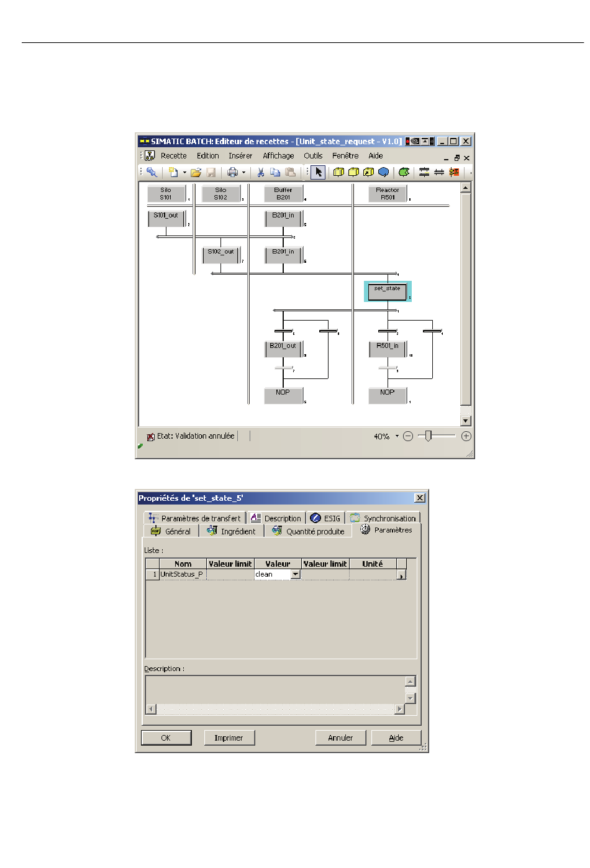The height and width of the screenshot is (868, 590).
Task: Switch to the Paramètres de transfert tab
Action: pyautogui.click(x=195, y=518)
